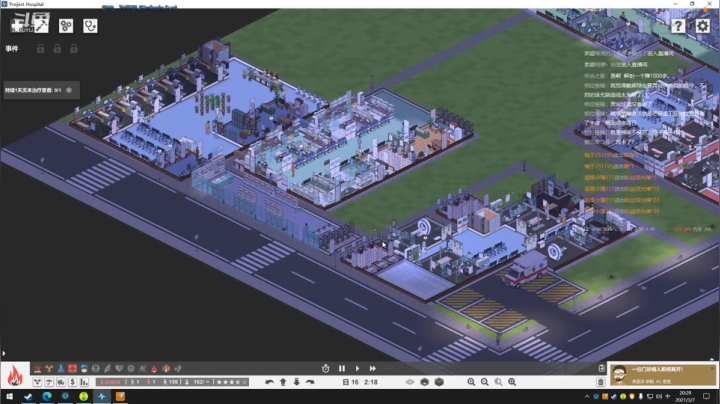This screenshot has height=404, width=720.
Task: Open the objective settings gear
Action: click(x=69, y=90)
